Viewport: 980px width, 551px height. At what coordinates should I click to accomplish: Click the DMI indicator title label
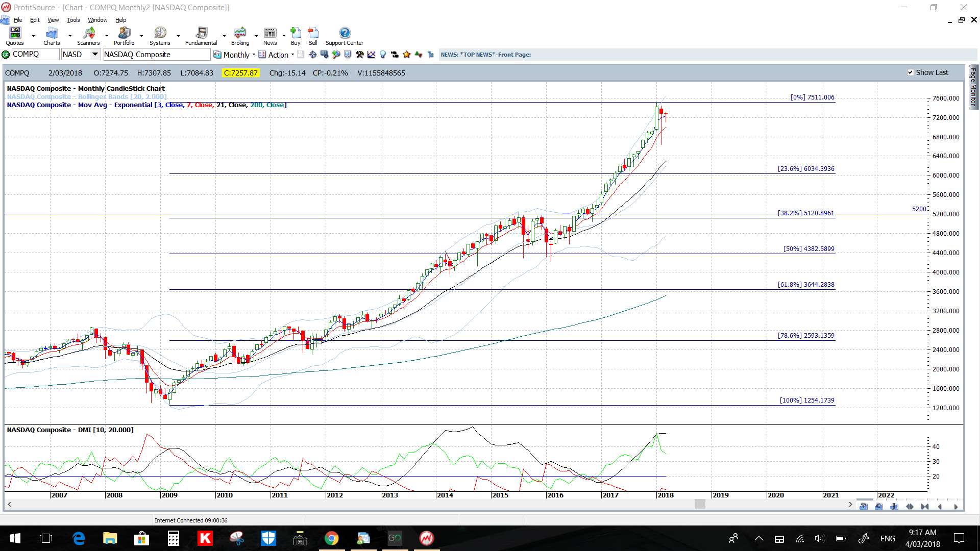point(70,430)
